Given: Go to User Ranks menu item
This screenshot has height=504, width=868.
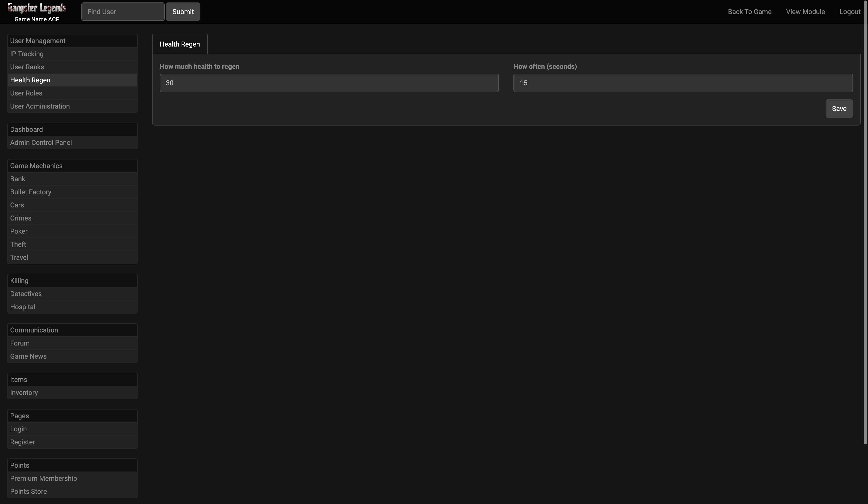Looking at the screenshot, I should tap(27, 67).
